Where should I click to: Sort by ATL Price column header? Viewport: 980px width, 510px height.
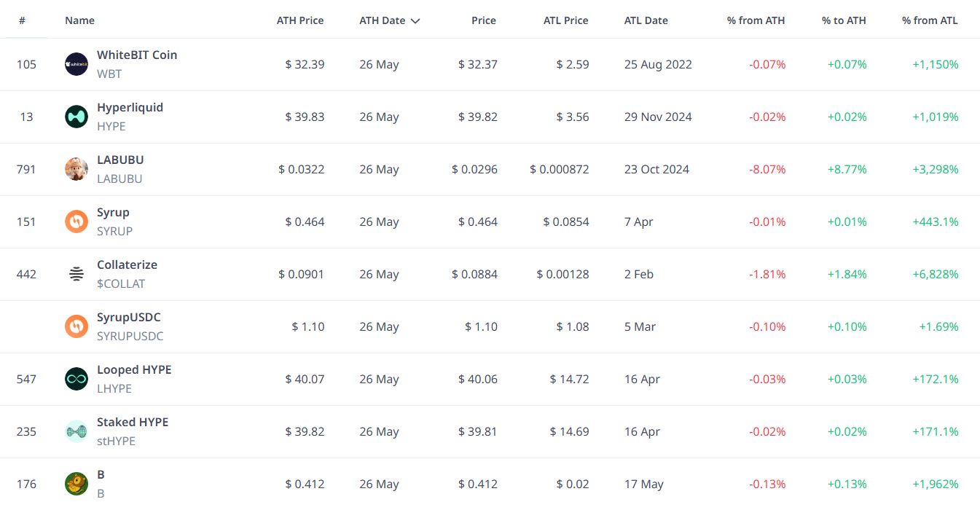pyautogui.click(x=565, y=20)
